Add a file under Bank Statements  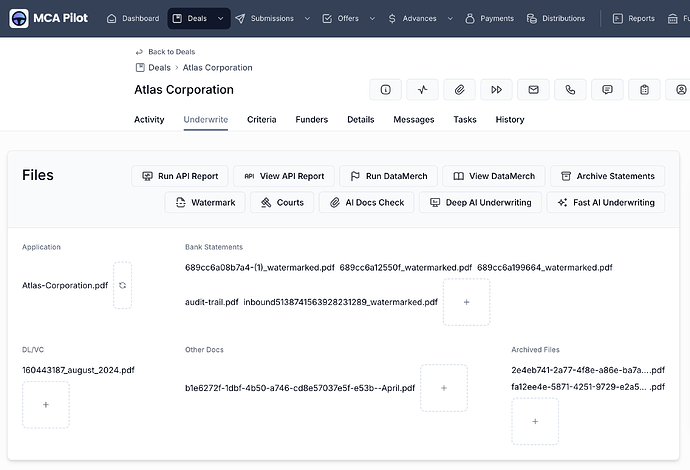click(x=466, y=302)
